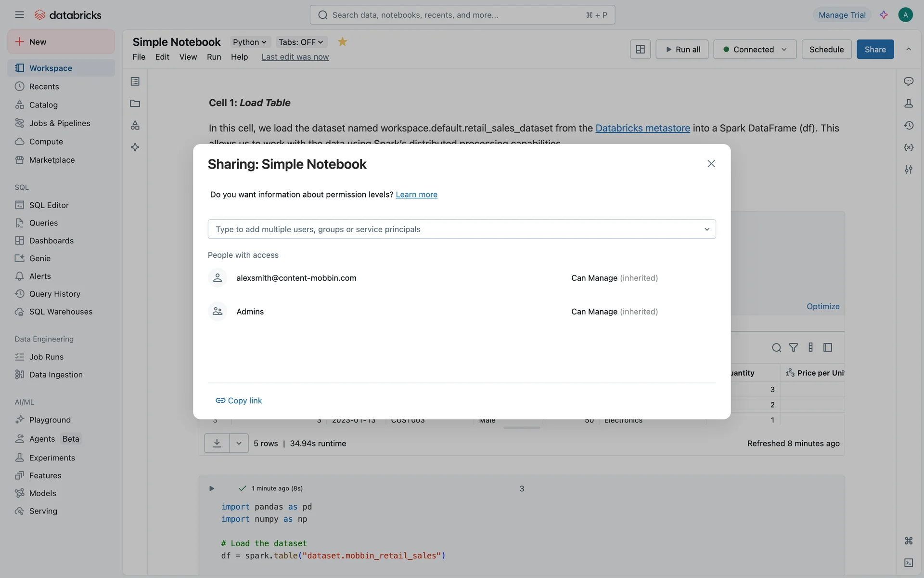Open the File menu
The height and width of the screenshot is (578, 924).
click(139, 57)
